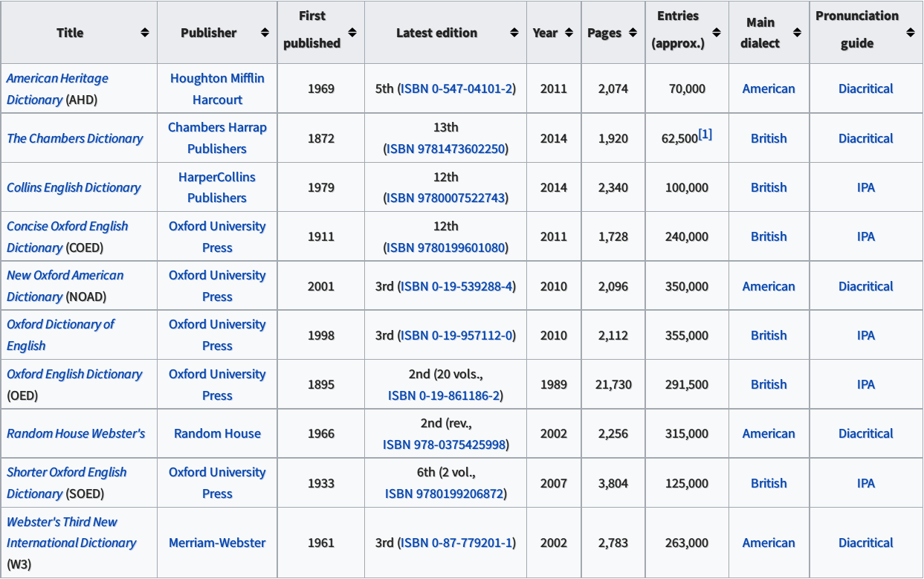
Task: Open ISBN 0-19-957112-0 link
Action: tap(456, 335)
